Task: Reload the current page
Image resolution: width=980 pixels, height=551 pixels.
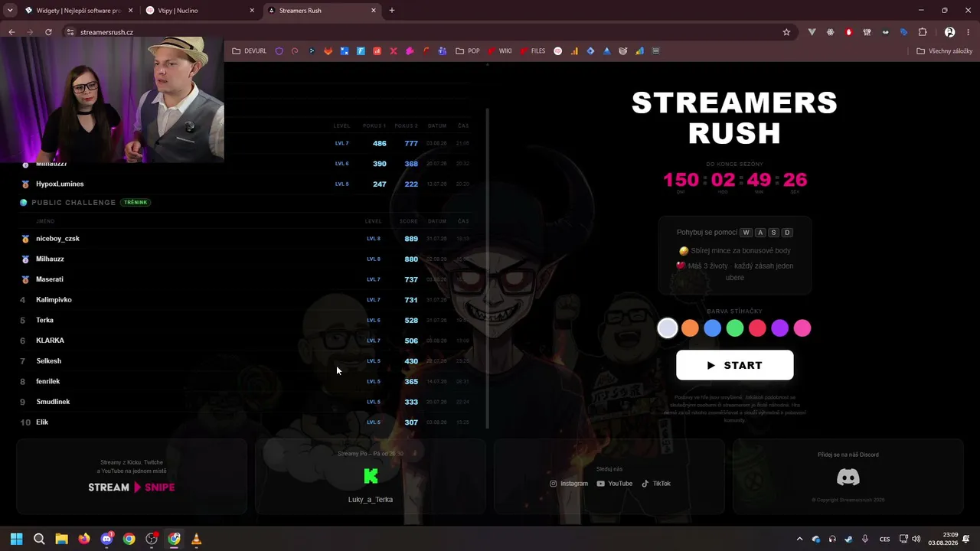Action: (48, 32)
